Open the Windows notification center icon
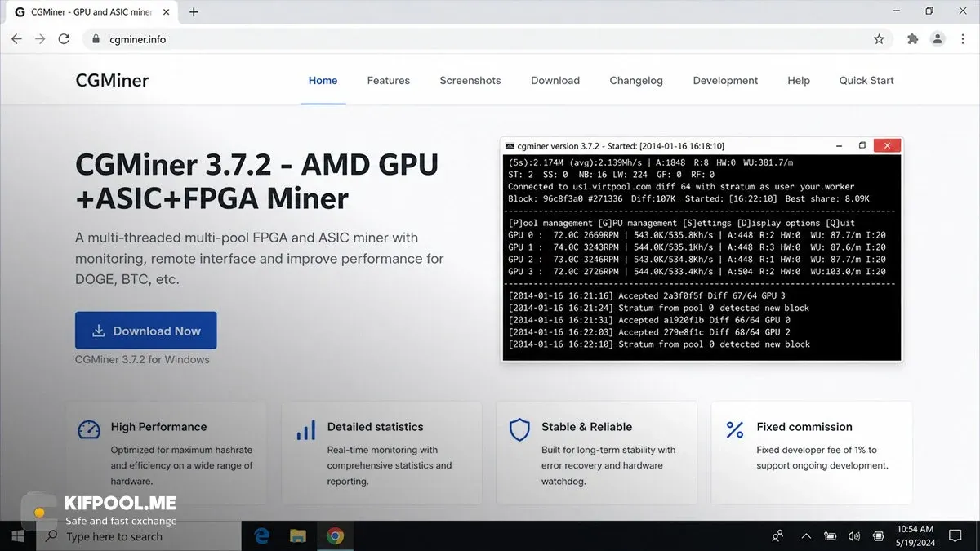Image resolution: width=980 pixels, height=551 pixels. click(x=955, y=536)
